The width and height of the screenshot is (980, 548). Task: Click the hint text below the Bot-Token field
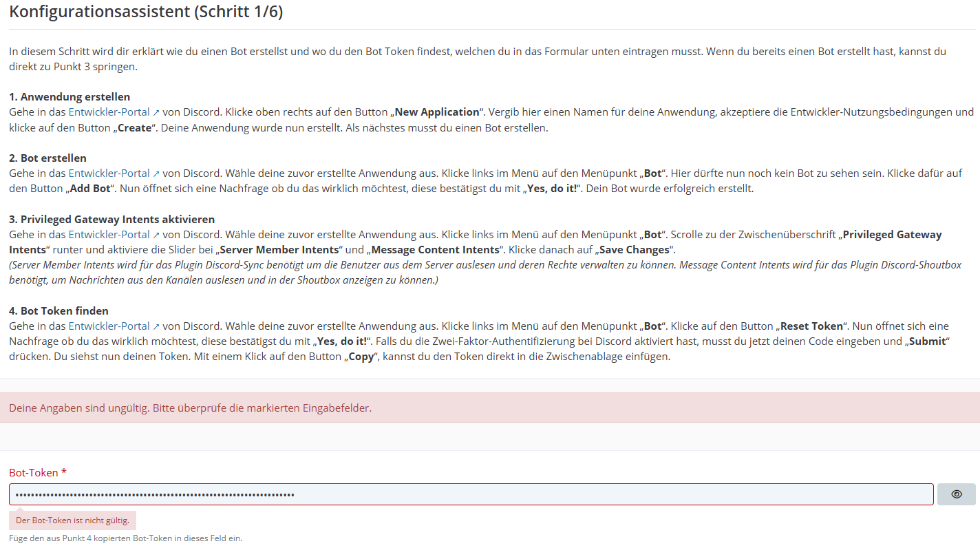(x=125, y=538)
